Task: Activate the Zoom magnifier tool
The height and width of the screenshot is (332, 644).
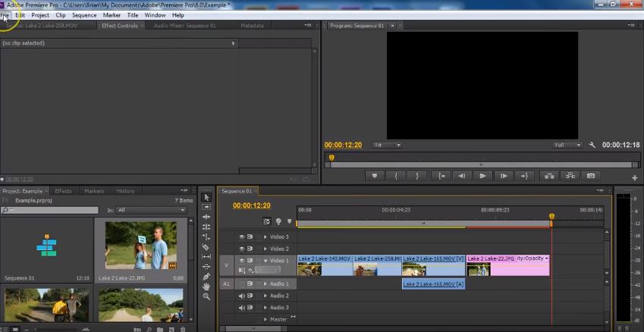Action: coord(206,296)
